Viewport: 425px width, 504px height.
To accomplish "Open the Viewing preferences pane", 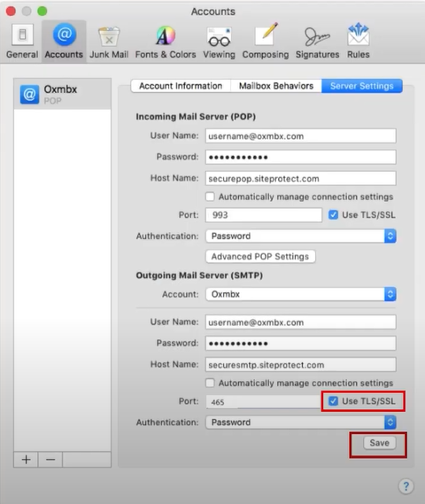I will pyautogui.click(x=219, y=41).
